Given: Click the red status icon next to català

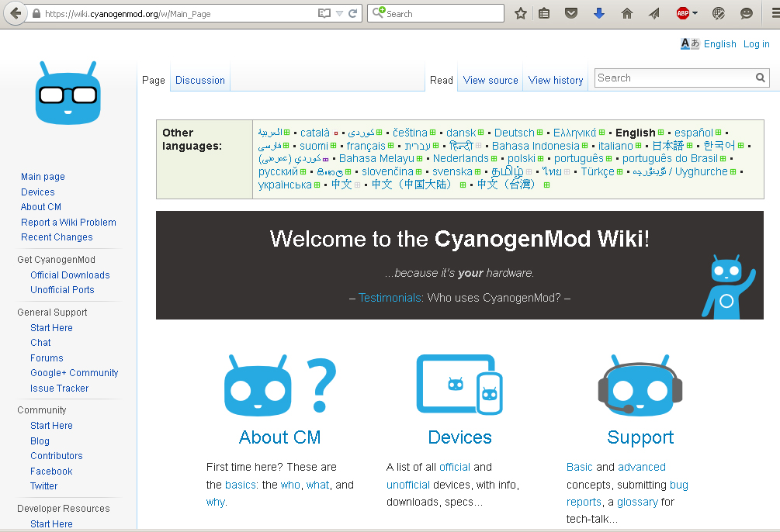Looking at the screenshot, I should click(x=336, y=133).
